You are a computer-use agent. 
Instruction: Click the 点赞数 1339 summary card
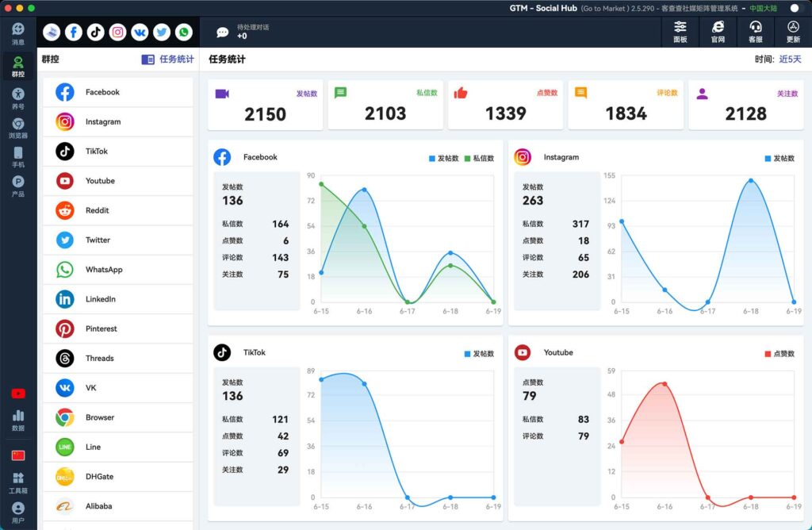(505, 104)
